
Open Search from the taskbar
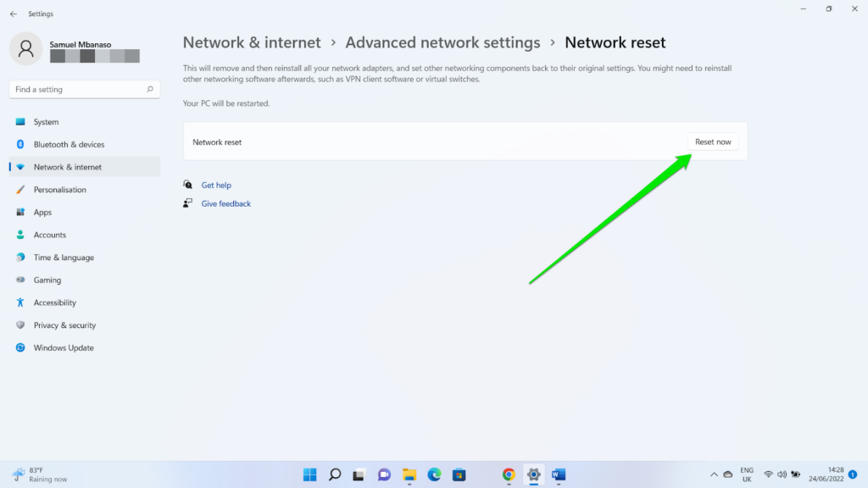coord(334,474)
